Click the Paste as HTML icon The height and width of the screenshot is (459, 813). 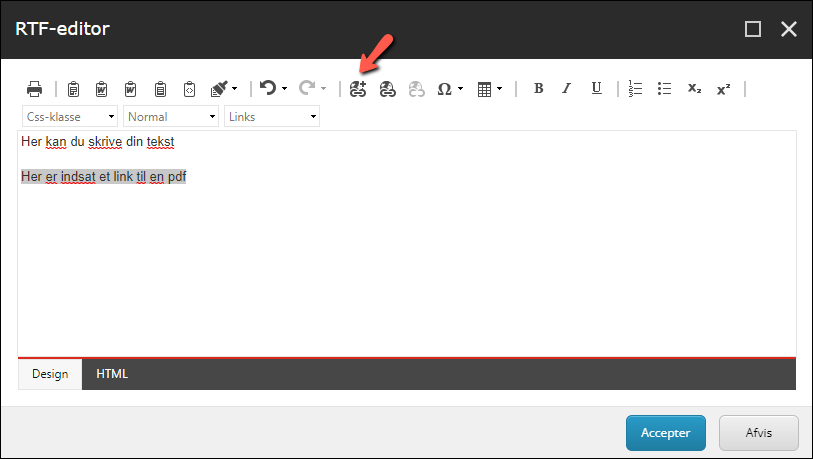point(190,89)
